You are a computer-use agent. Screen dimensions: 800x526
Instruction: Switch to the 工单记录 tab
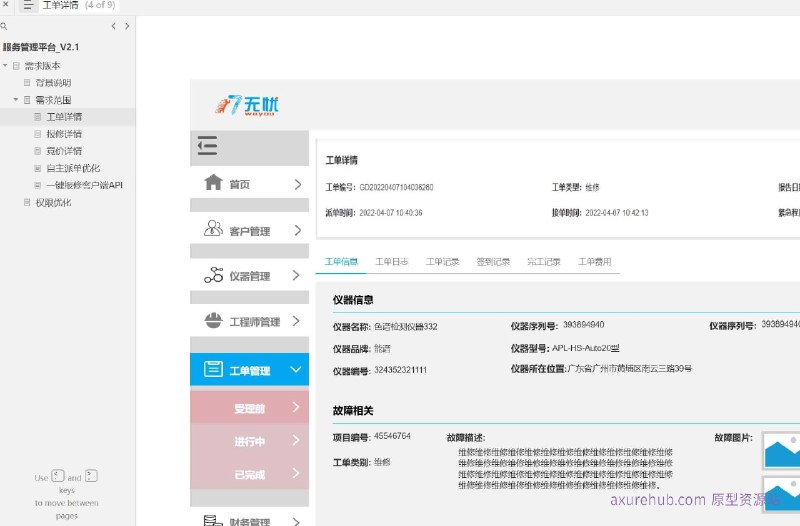[x=442, y=262]
